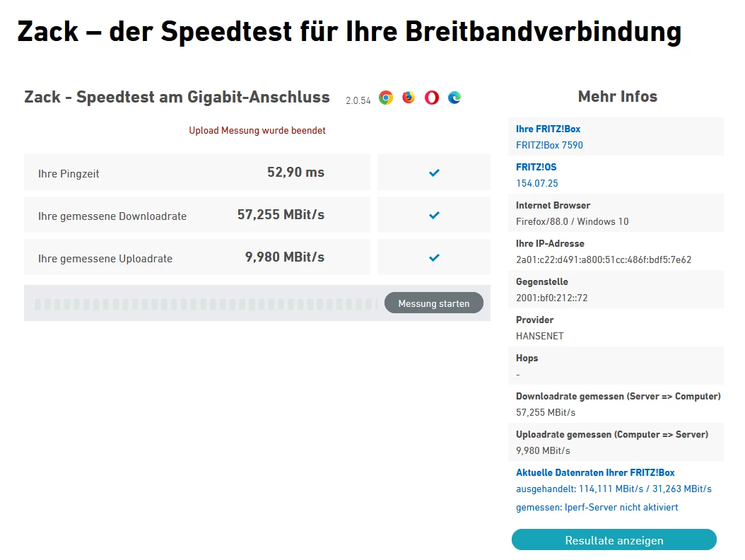The width and height of the screenshot is (745, 560).
Task: Open Aktuelle Datenraten Ihrer FRITZ!Box link
Action: [595, 473]
